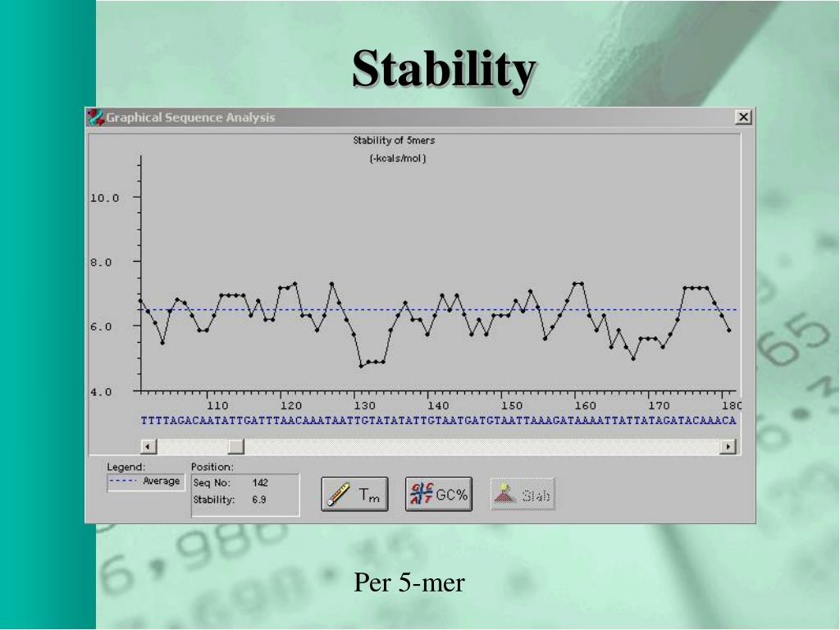The image size is (840, 630).
Task: Click the 'Stability of 5mers' chart title
Action: 394,140
